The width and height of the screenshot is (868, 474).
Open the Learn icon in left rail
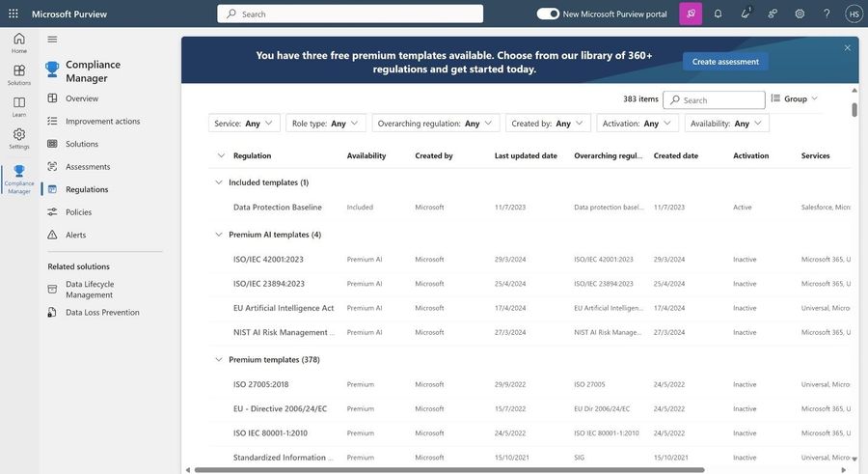[19, 106]
